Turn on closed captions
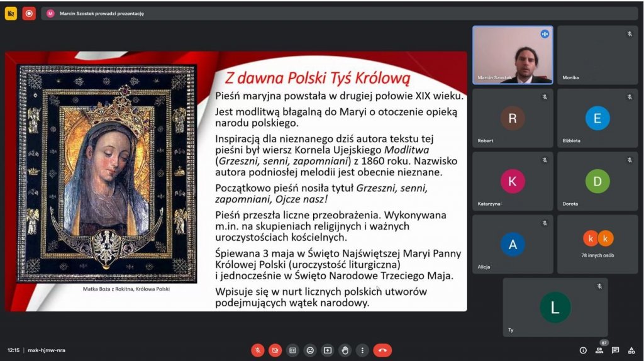Viewport: 644px width, 361px height. click(292, 350)
